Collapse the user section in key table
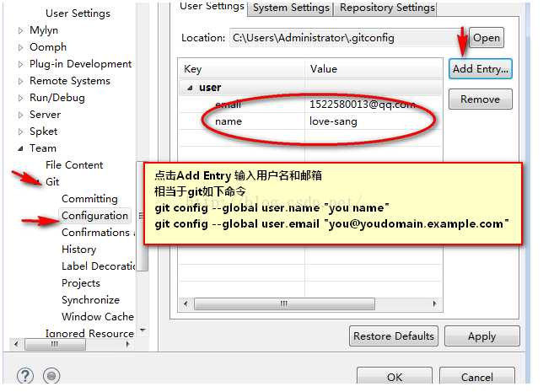The image size is (554, 392). coord(190,88)
